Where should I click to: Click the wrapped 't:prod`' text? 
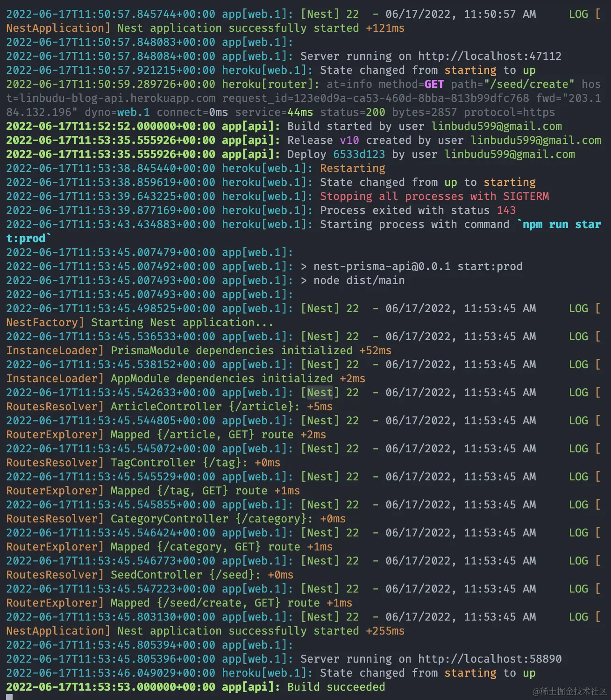(x=29, y=238)
